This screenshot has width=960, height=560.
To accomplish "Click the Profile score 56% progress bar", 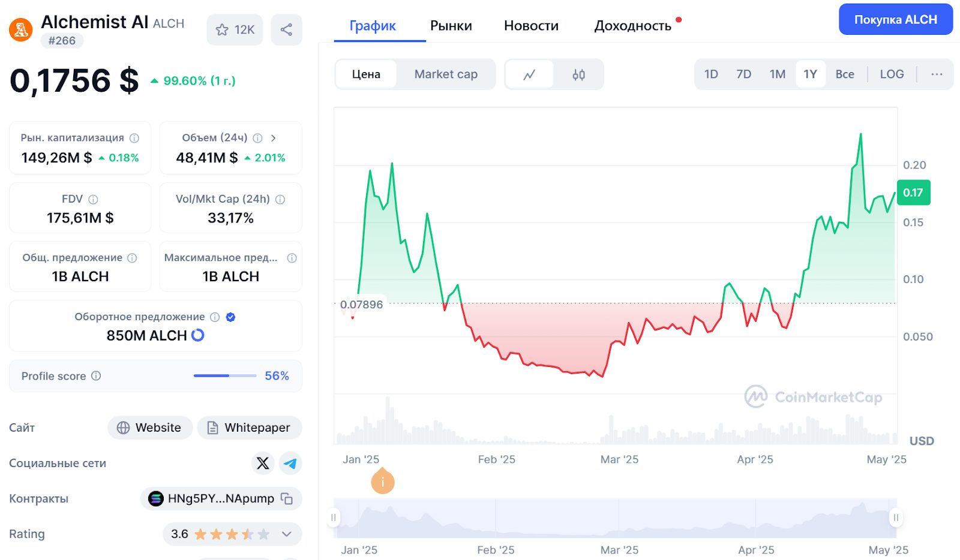I will pyautogui.click(x=225, y=376).
